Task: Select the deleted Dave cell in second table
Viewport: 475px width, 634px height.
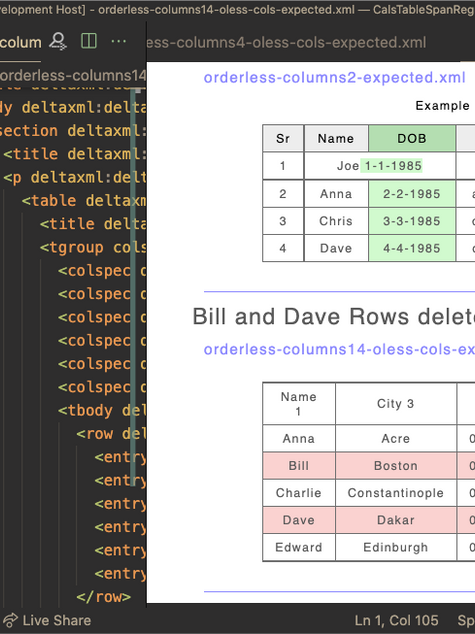Action: coord(299,520)
